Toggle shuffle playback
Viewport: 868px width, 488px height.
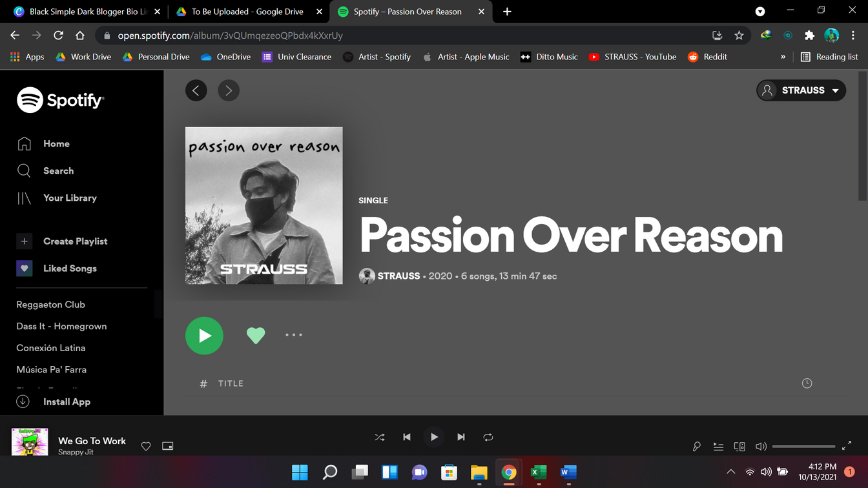tap(380, 437)
